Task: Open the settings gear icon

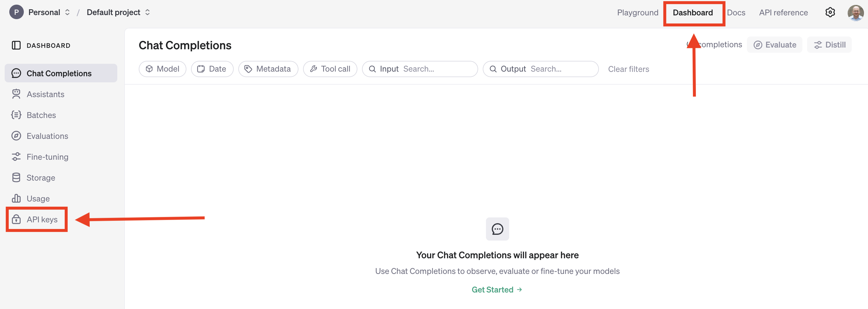Action: pyautogui.click(x=830, y=12)
